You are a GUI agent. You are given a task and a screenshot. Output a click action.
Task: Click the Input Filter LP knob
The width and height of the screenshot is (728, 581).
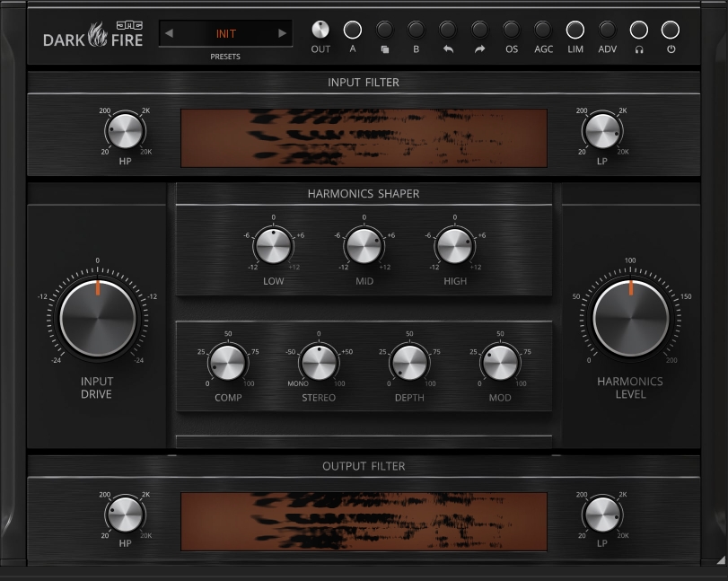pos(602,131)
